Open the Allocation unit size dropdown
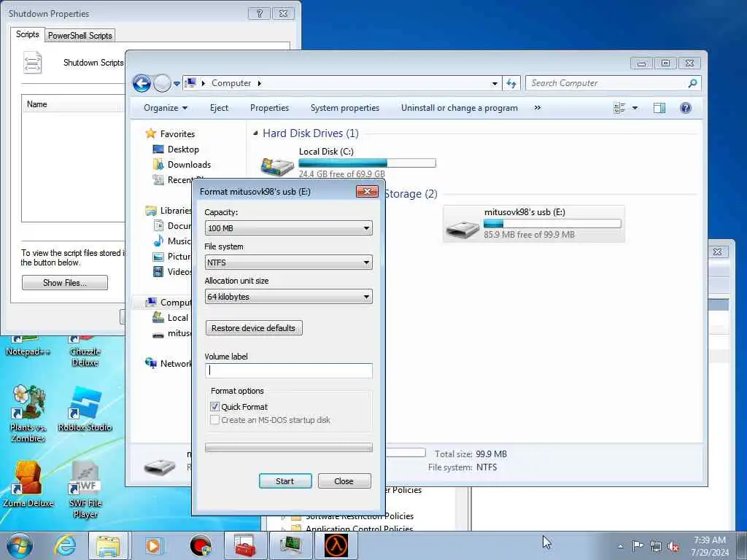This screenshot has height=560, width=747. pos(288,297)
